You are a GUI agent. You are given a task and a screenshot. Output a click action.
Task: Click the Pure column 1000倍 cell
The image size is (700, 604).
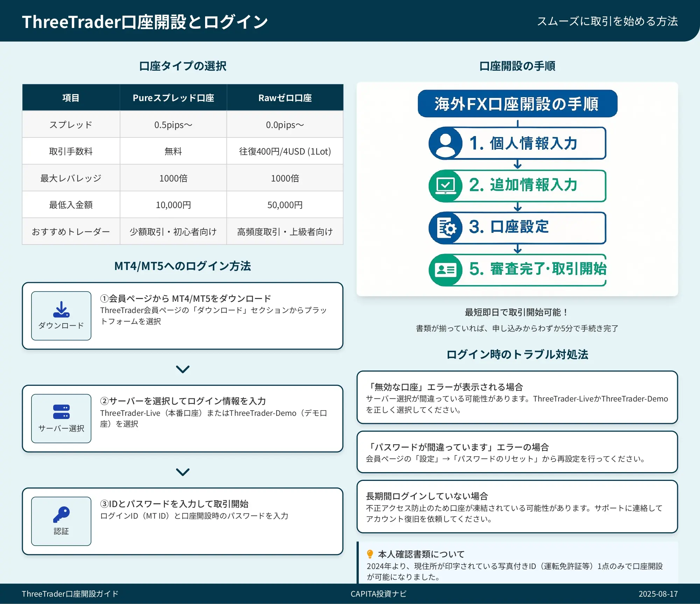click(x=173, y=178)
